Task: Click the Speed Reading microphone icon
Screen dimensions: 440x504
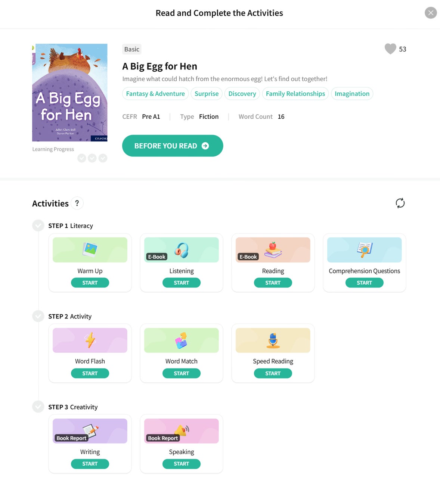Action: 273,340
